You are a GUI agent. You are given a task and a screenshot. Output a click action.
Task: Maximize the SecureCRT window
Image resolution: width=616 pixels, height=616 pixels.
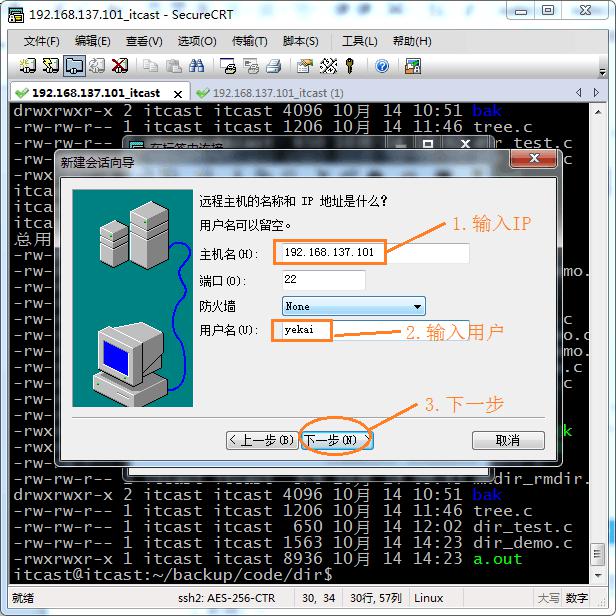(548, 11)
